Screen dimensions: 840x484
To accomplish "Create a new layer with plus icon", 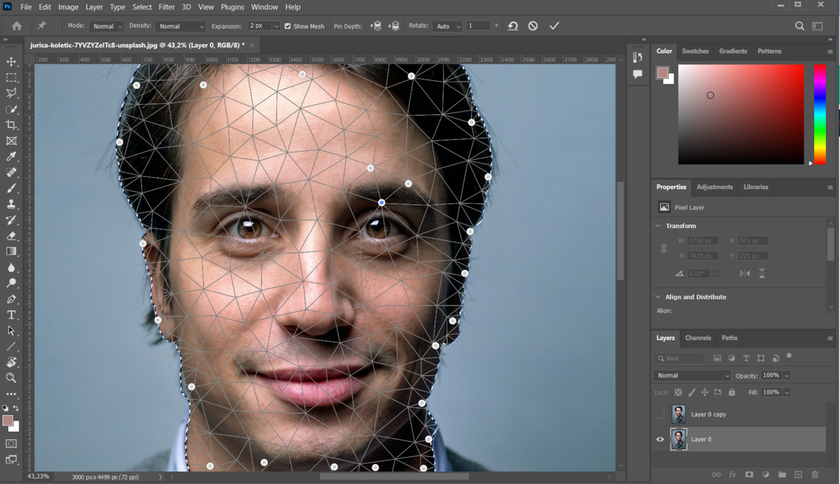I will (798, 474).
